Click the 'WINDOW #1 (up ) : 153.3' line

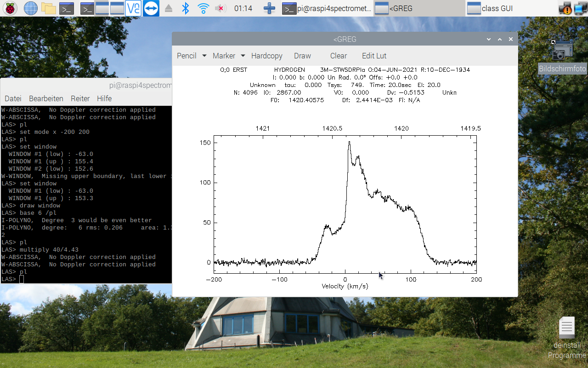[51, 198]
